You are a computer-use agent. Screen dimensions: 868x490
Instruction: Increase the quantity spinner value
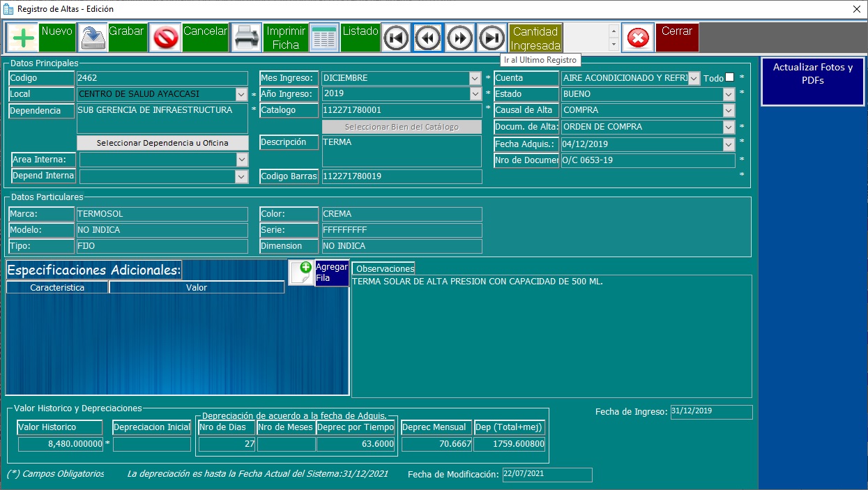click(614, 31)
